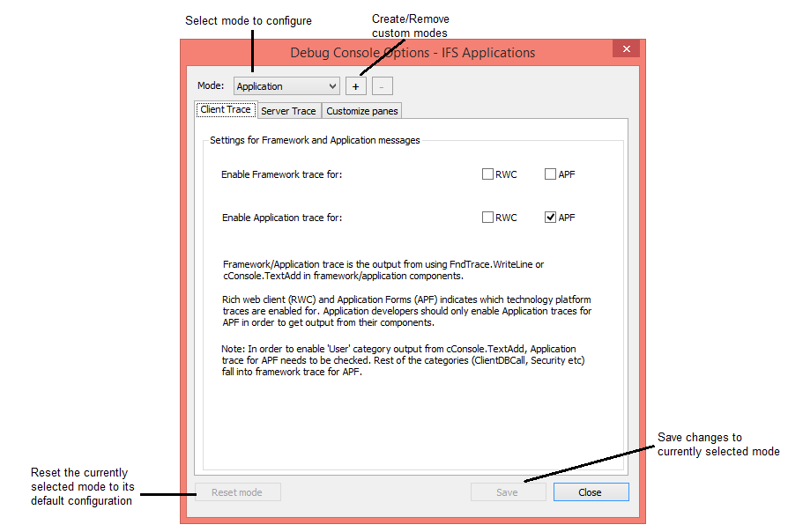
Task: Click the 'Application' text in Mode combo box
Action: click(x=260, y=86)
